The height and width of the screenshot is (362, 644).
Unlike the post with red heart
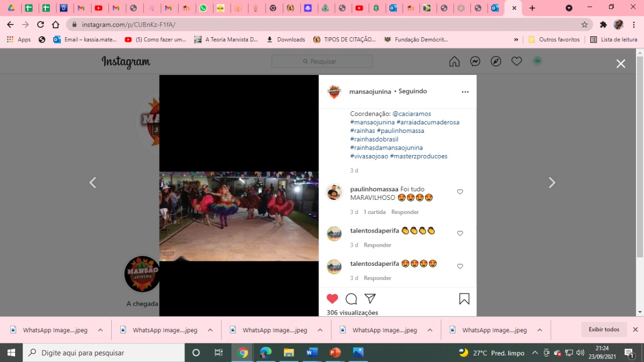point(332,299)
